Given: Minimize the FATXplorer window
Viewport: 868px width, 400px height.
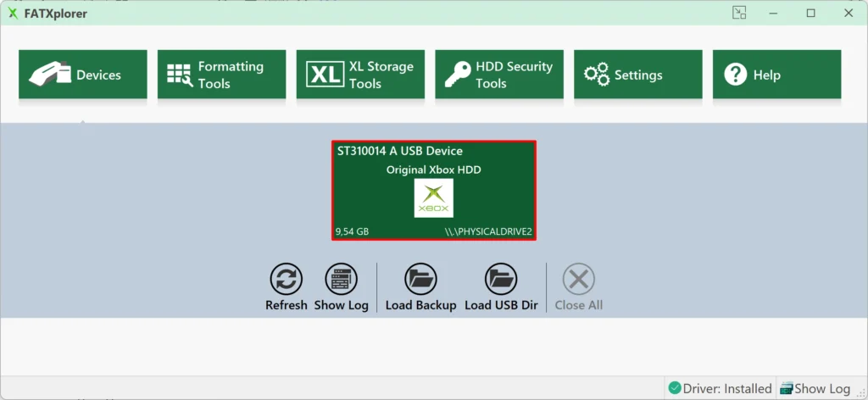Looking at the screenshot, I should point(773,13).
